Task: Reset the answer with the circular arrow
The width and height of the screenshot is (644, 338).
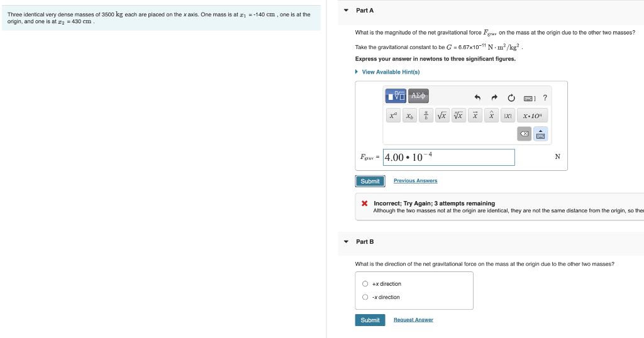Action: [x=511, y=97]
